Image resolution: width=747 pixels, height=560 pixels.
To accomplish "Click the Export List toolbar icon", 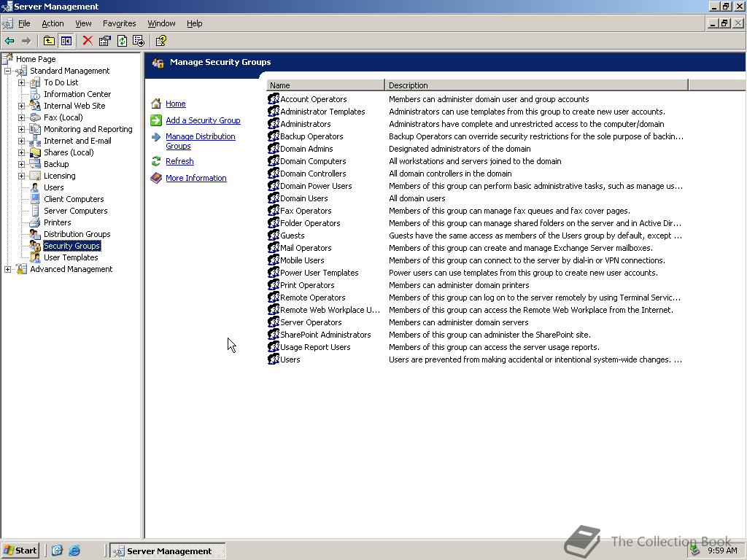I will pos(139,41).
